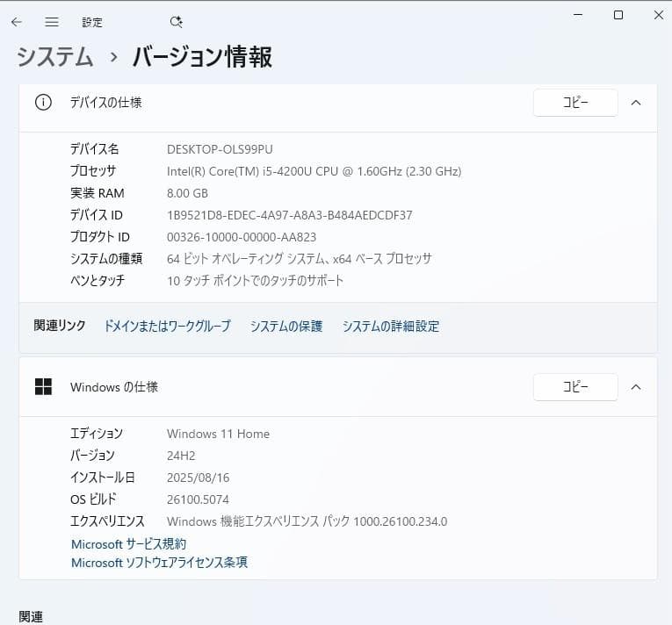Screen dimensions: 672x625
Task: Select device name DESKTOP-OLS99PU
Action: tap(220, 149)
